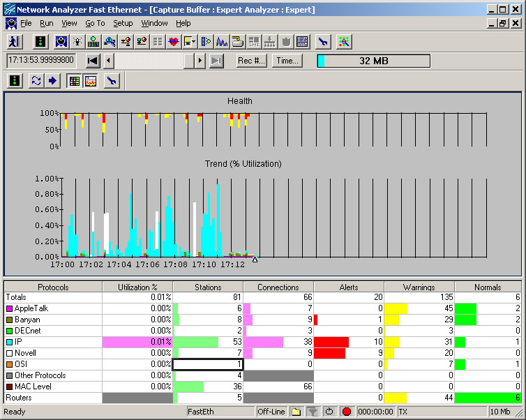Open the View menu
Screen dimensions: 526x420
point(69,23)
